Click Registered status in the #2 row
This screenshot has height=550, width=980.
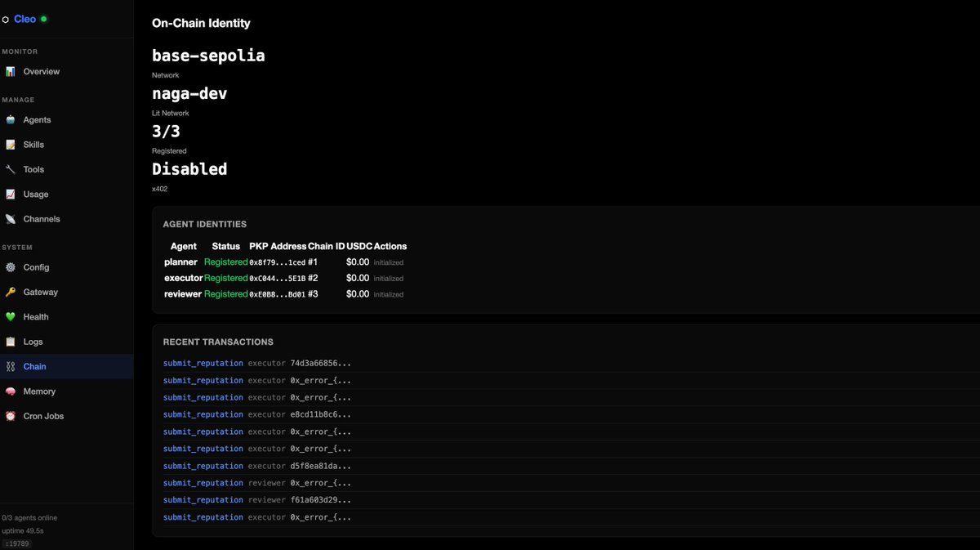click(225, 278)
